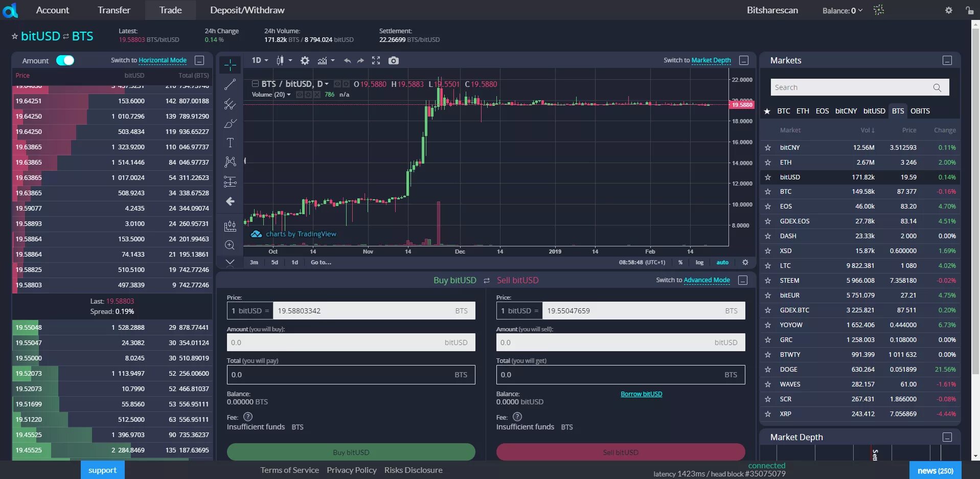Select the crosshair cursor tool
980x479 pixels.
(x=230, y=65)
